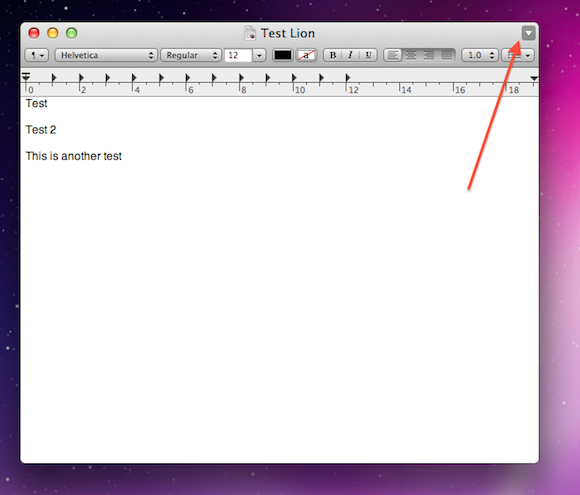Screen dimensions: 580x495
Task: Click the document proxy icon beside Test Lion
Action: click(250, 33)
